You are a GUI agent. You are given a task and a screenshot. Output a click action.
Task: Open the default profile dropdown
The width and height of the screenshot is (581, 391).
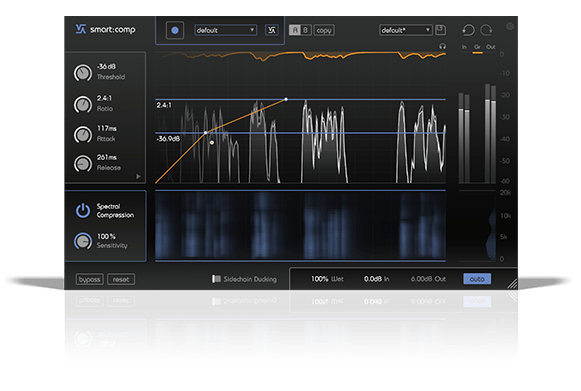[x=226, y=30]
